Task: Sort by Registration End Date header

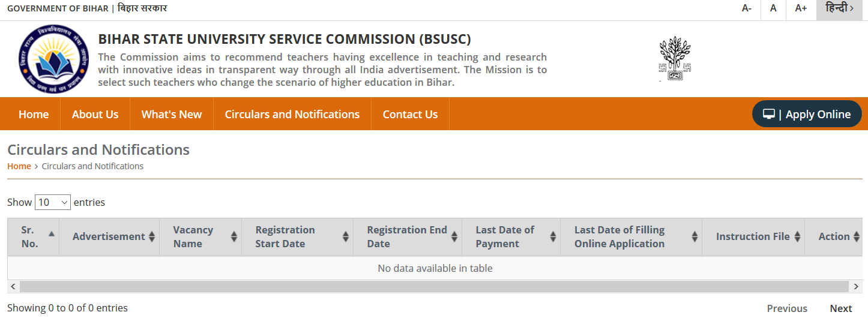Action: (x=406, y=237)
